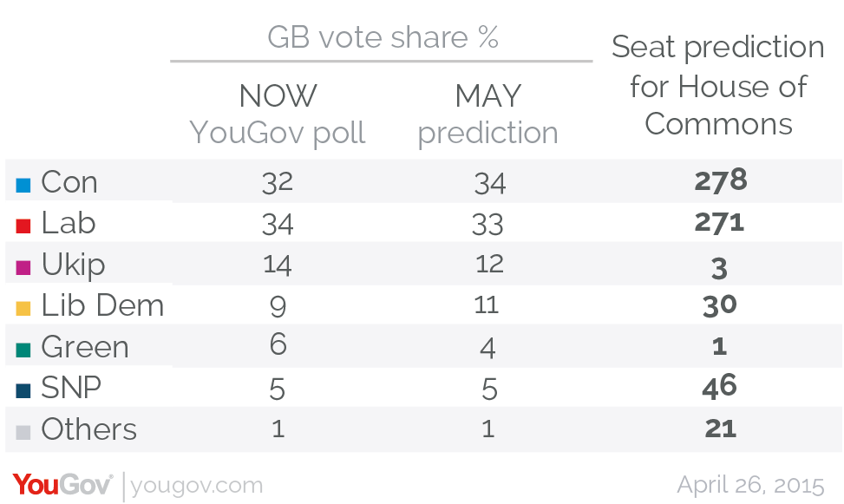Click the MAY prediction column header

point(488,115)
